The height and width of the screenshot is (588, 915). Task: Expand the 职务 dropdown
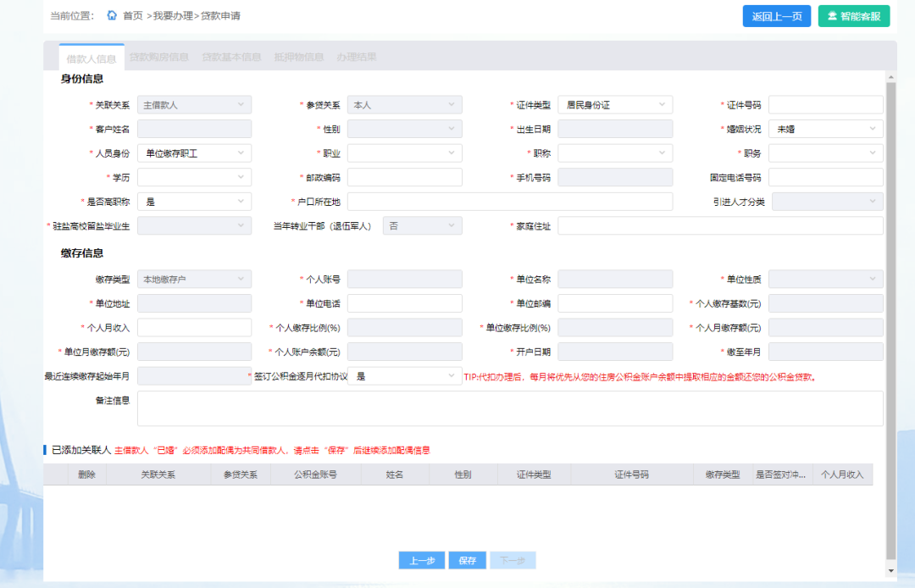pos(826,153)
